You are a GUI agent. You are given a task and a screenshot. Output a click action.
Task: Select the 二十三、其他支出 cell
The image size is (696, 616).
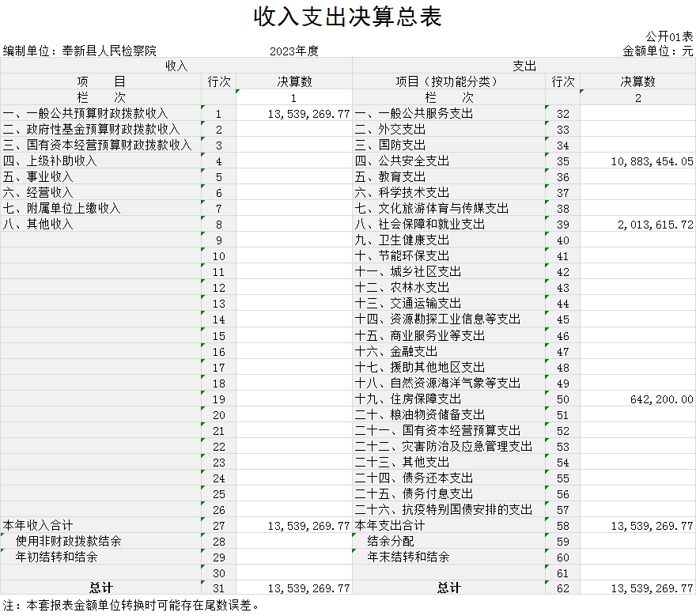[448, 462]
